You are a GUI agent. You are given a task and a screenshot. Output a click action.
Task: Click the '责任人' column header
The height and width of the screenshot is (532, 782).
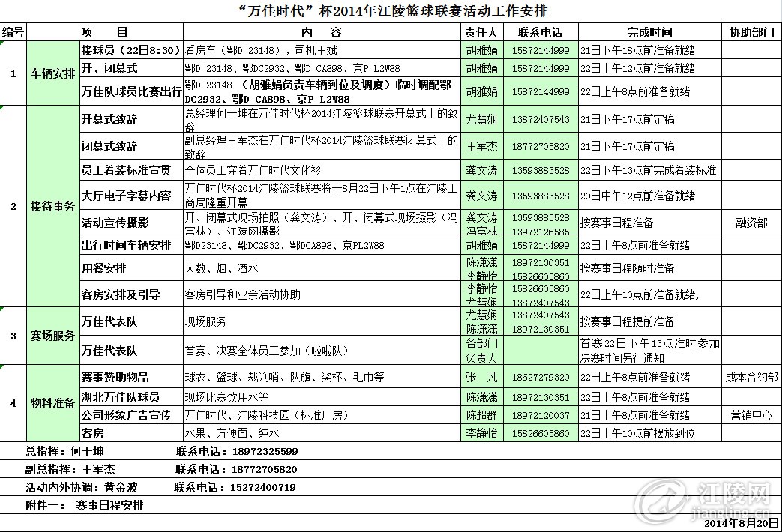481,32
